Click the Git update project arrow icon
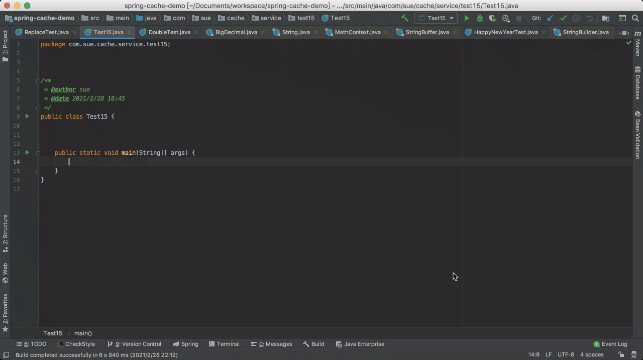The height and width of the screenshot is (360, 643). [550, 18]
